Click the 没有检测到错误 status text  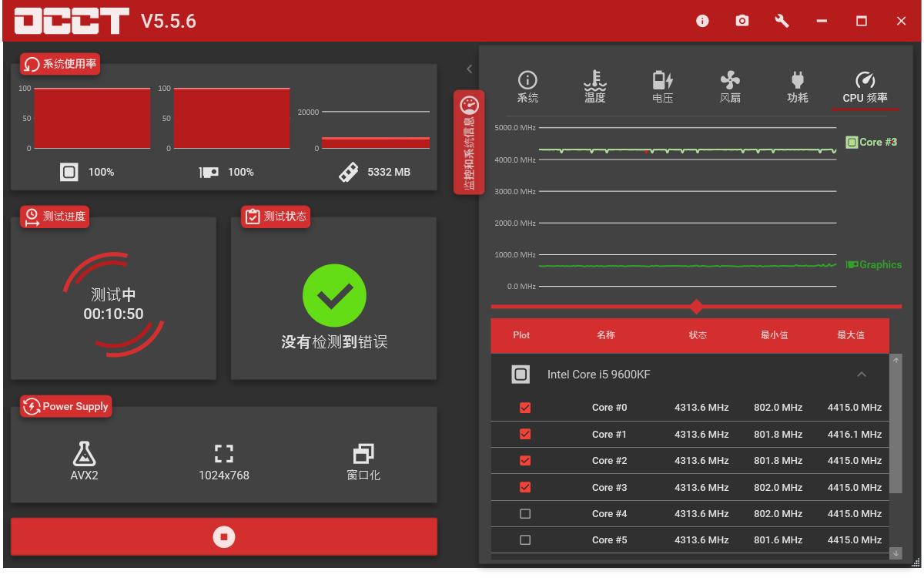coord(334,343)
